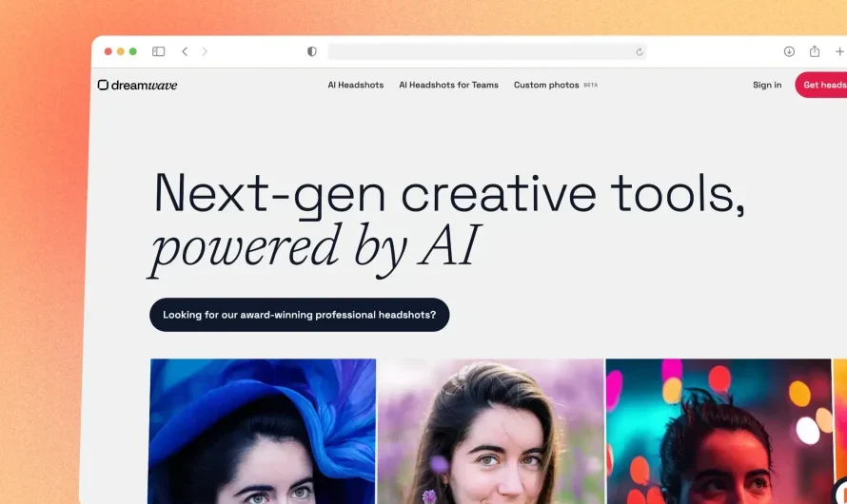Click the red Get headshots button
Image resolution: width=847 pixels, height=504 pixels.
tap(821, 85)
